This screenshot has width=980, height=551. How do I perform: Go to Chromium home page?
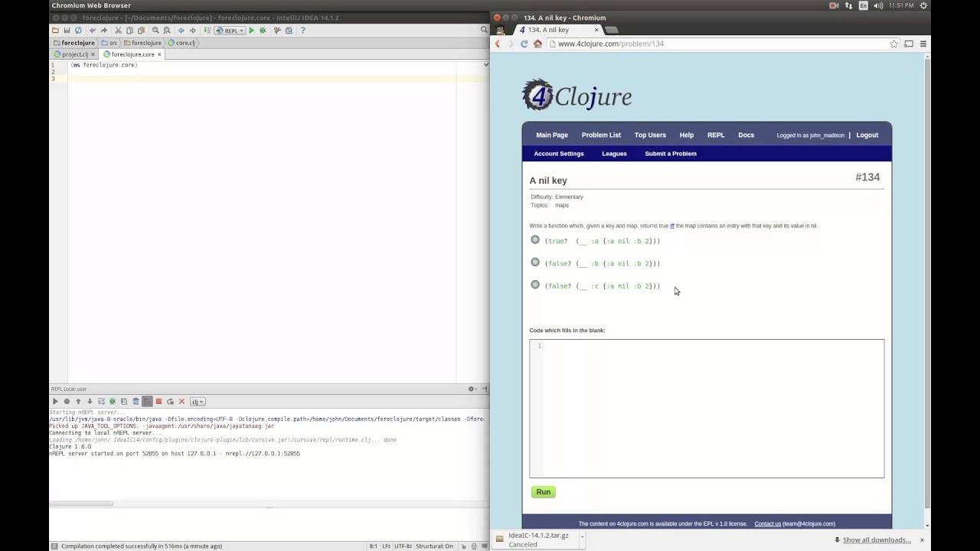537,44
